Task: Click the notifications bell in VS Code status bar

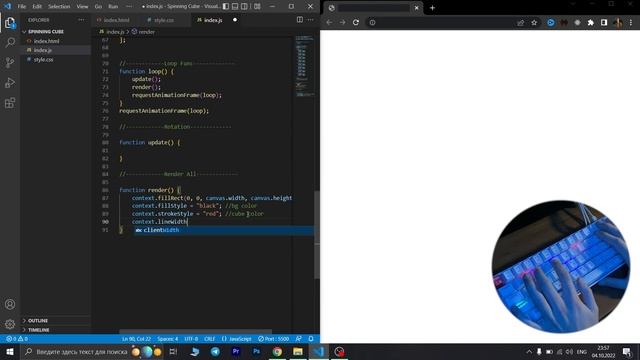Action: point(311,339)
